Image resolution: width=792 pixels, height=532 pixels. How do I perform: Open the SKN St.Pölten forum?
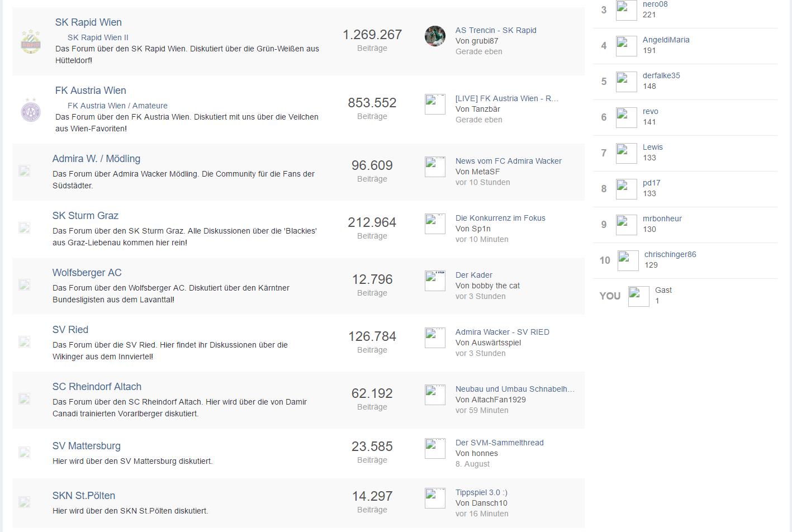[84, 496]
